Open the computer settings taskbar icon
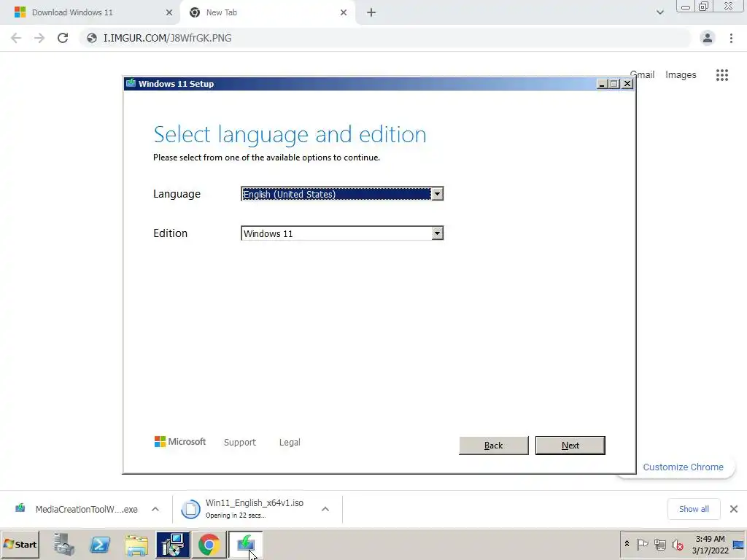The height and width of the screenshot is (560, 747). 173,545
